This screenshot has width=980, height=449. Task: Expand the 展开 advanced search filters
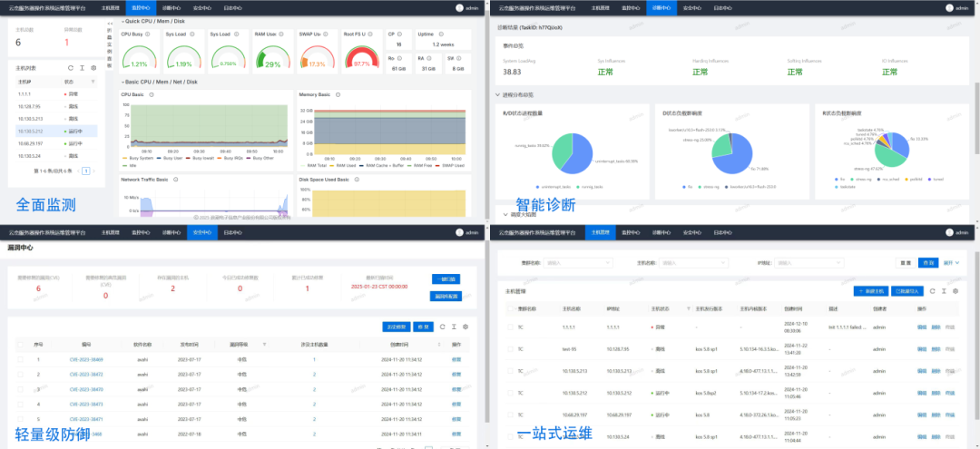click(x=952, y=263)
